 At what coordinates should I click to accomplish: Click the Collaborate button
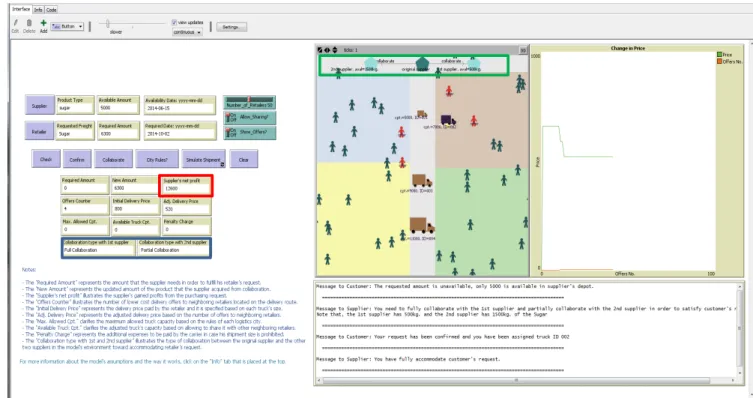113,159
